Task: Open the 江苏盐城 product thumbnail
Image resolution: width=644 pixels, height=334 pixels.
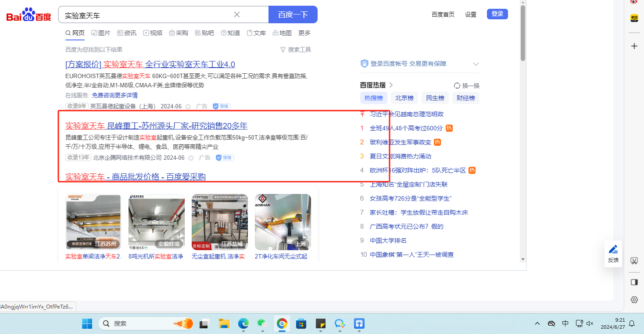Action: pyautogui.click(x=220, y=222)
